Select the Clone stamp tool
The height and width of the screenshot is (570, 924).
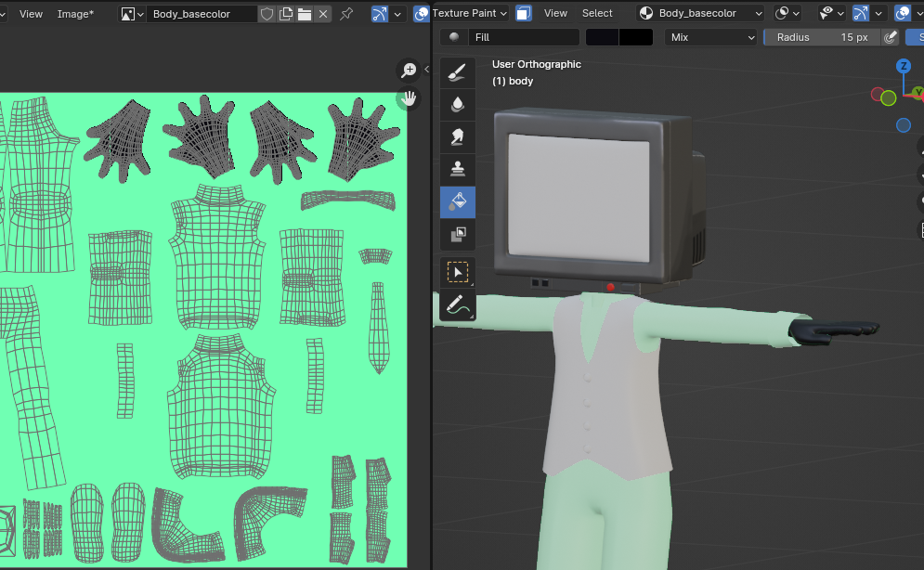[x=457, y=170]
